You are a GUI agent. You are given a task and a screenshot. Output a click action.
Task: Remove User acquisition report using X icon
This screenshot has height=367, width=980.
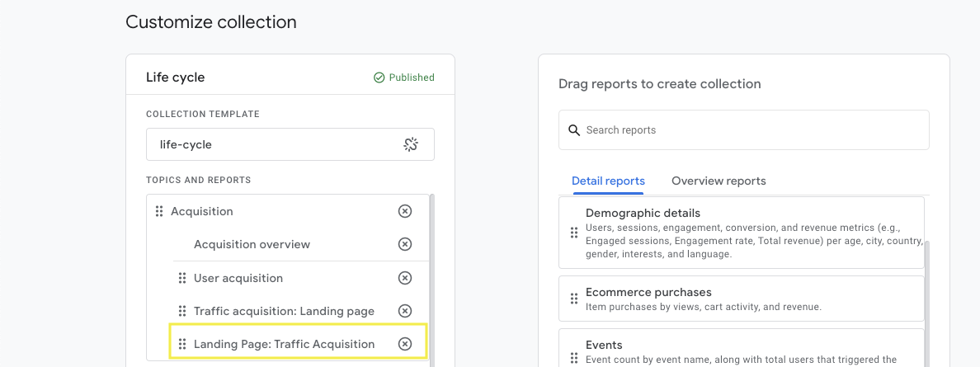405,278
